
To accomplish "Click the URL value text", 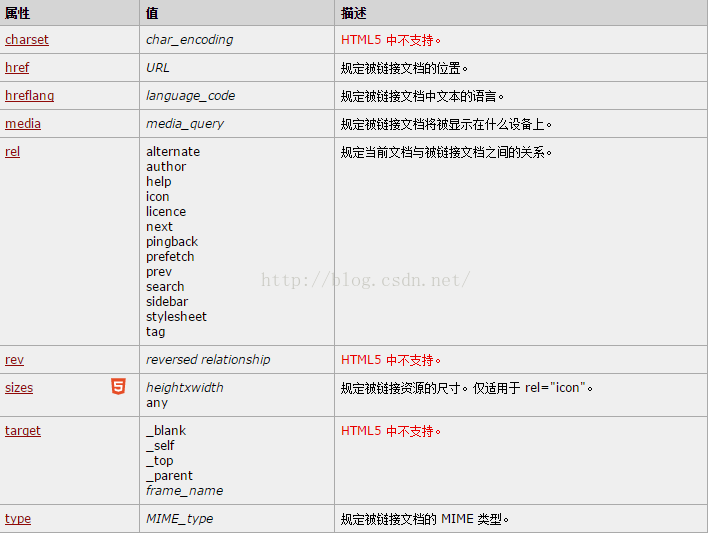I will click(x=158, y=68).
